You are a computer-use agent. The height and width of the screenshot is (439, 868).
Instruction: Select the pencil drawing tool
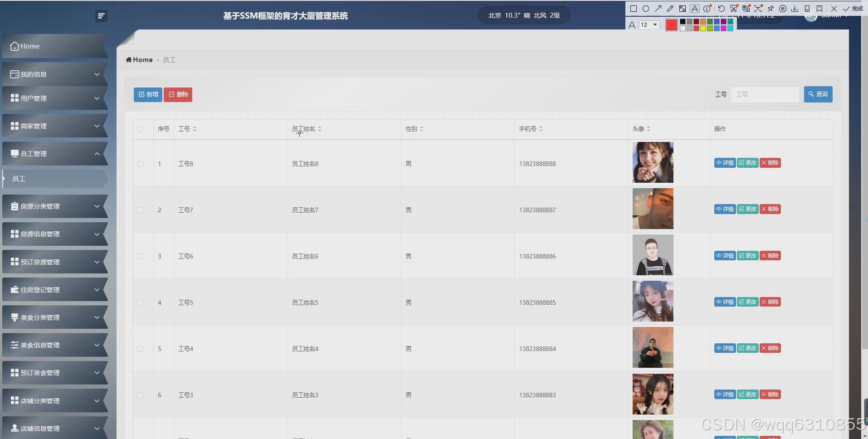[670, 9]
